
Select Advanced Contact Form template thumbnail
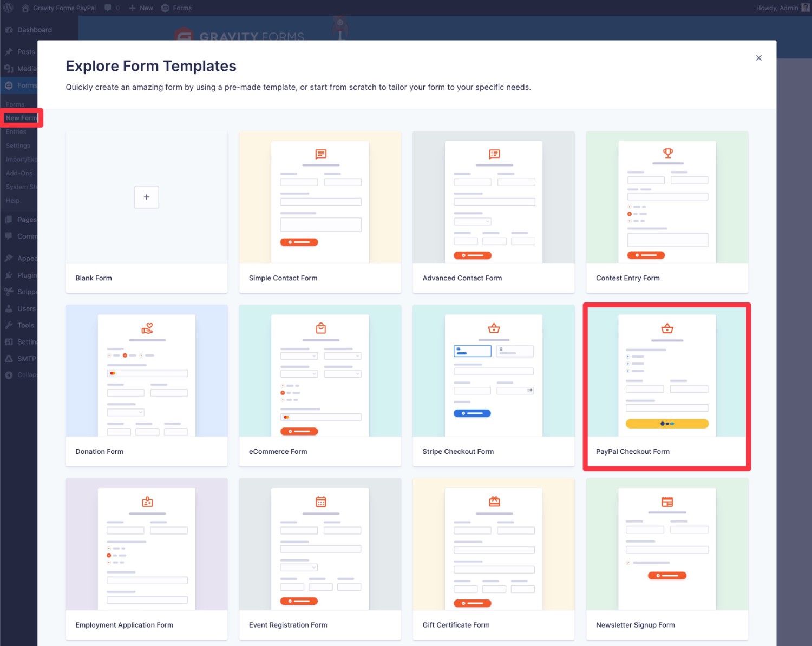pyautogui.click(x=494, y=197)
